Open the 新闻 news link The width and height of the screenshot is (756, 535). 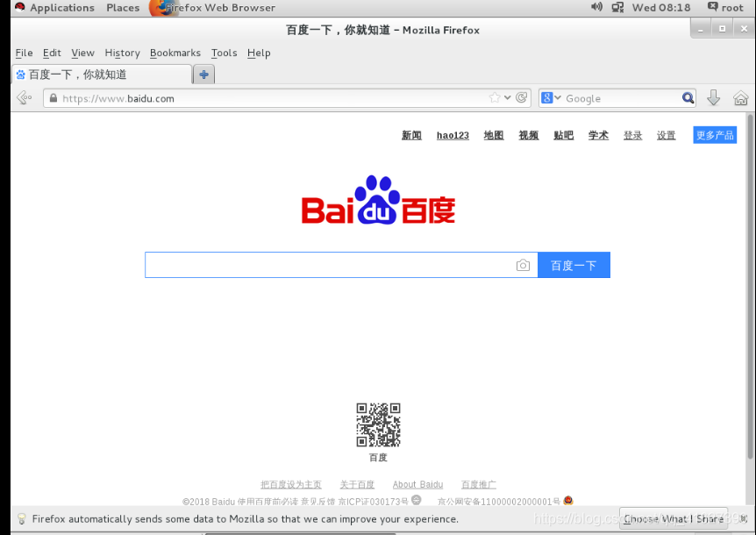[411, 135]
